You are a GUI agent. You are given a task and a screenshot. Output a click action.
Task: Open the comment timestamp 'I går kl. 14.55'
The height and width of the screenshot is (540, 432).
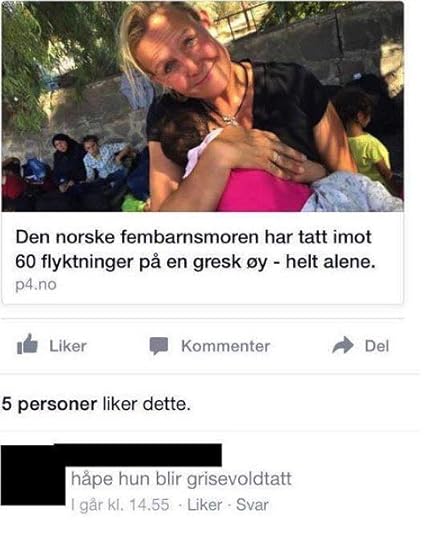pyautogui.click(x=120, y=505)
